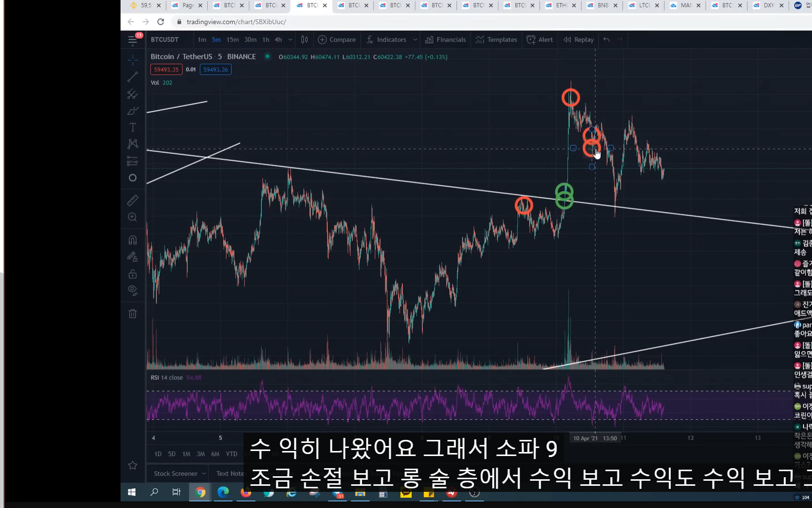Image resolution: width=812 pixels, height=508 pixels.
Task: Open Windows taskbar search
Action: (x=154, y=492)
